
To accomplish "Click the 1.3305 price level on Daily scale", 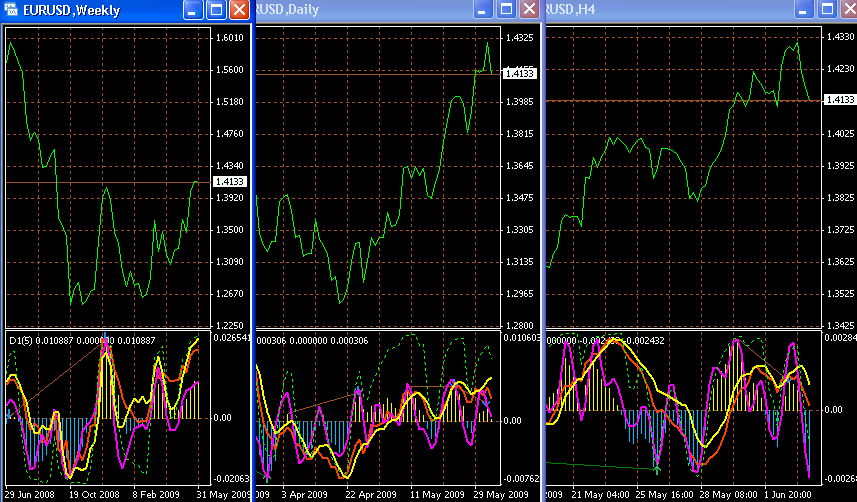I will pos(519,230).
